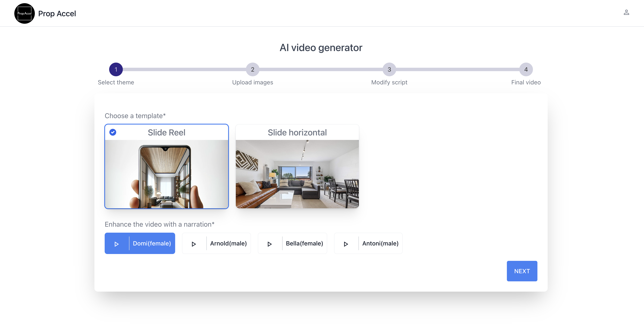Open the user profile icon
This screenshot has height=326, width=644.
[626, 13]
